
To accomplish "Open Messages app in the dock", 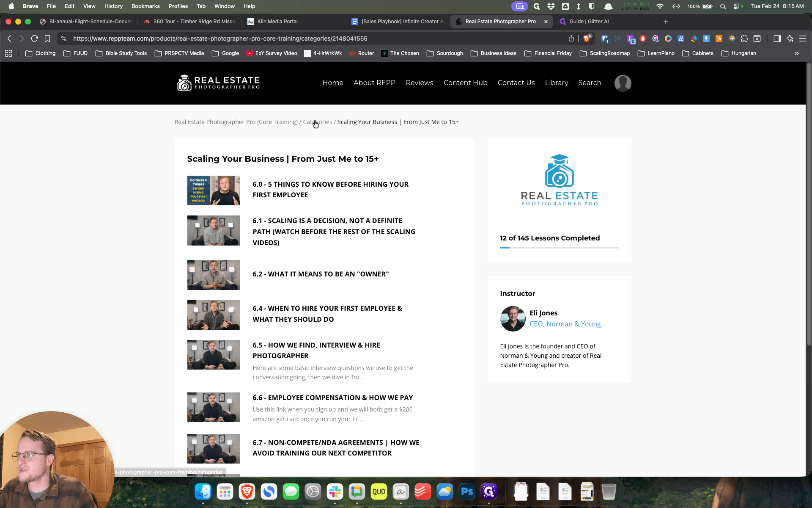I will tap(291, 491).
